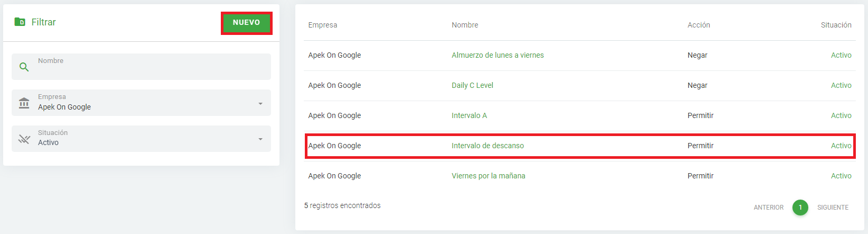Expand the Situación dropdown arrow
The height and width of the screenshot is (234, 868).
(x=260, y=139)
